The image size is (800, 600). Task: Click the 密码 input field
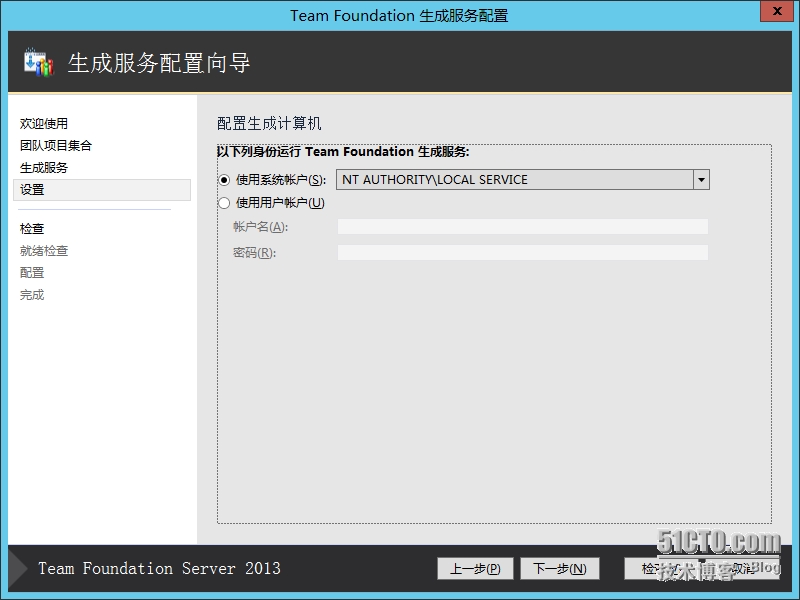522,252
